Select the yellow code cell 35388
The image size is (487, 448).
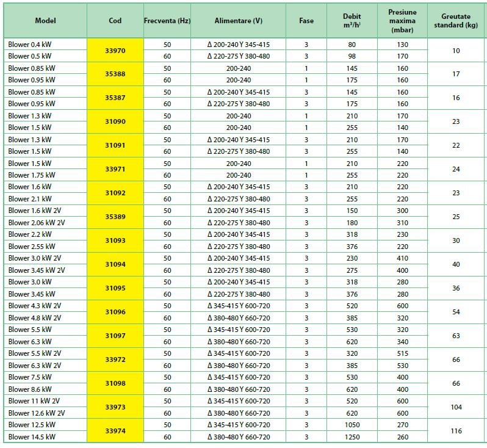tap(115, 74)
